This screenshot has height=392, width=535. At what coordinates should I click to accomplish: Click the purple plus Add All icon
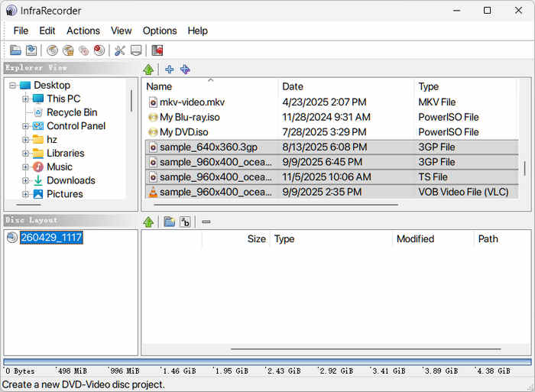click(x=185, y=70)
